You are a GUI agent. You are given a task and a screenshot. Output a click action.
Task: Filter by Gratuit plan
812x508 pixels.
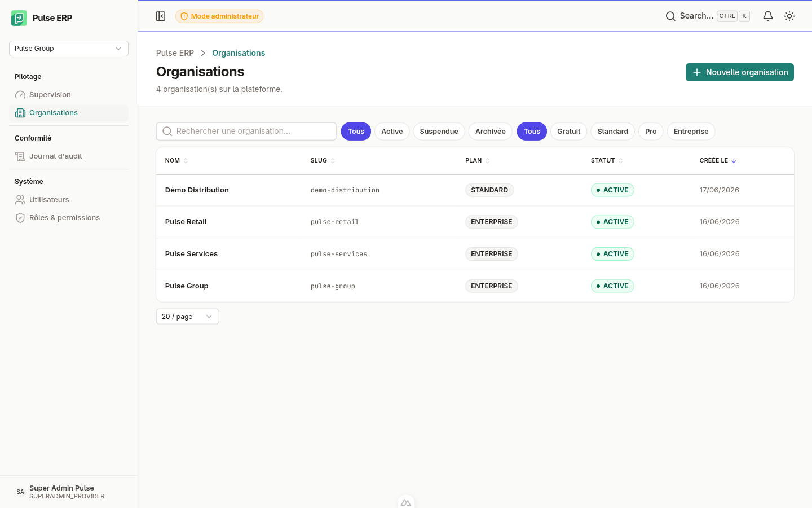click(x=568, y=132)
